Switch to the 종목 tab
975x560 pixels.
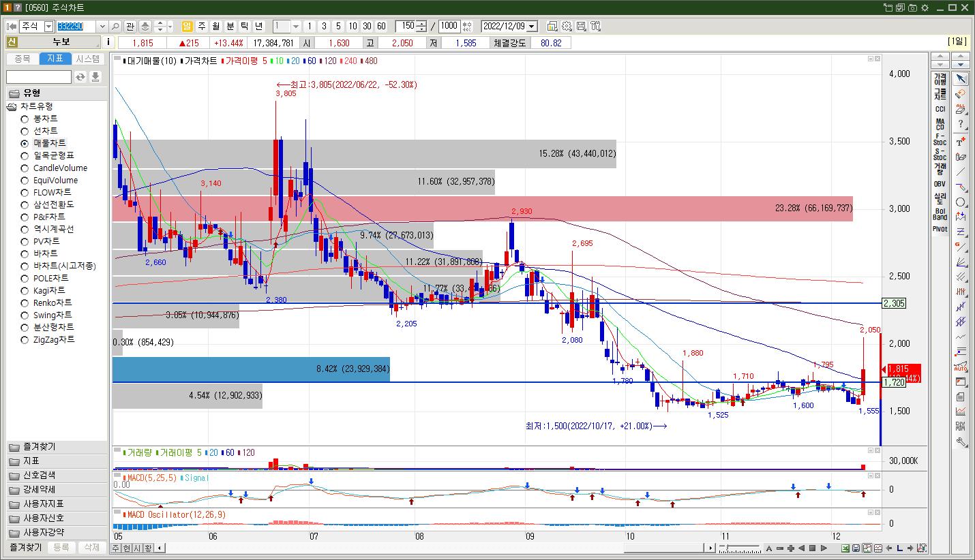(x=22, y=59)
